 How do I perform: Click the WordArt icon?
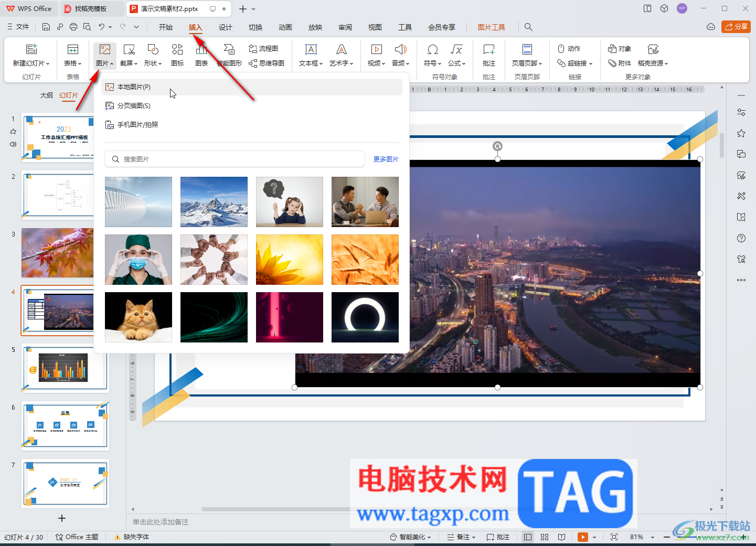tap(342, 49)
